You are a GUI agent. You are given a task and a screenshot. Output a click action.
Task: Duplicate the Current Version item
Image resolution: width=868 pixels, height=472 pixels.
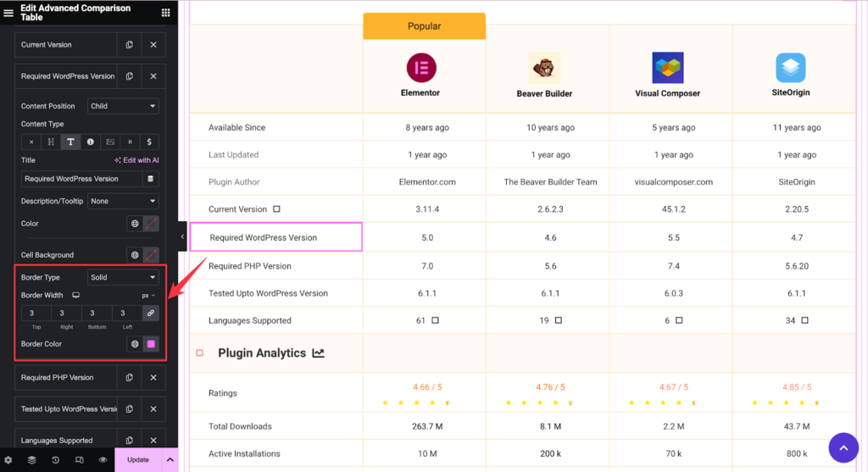[x=129, y=45]
